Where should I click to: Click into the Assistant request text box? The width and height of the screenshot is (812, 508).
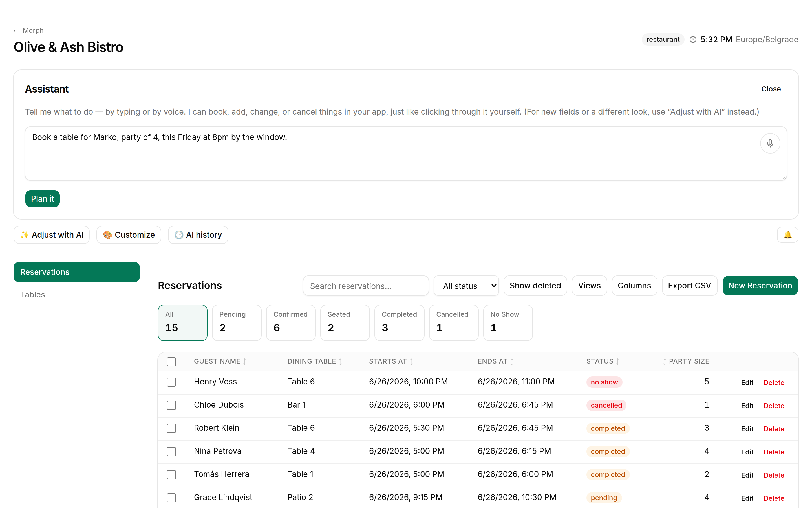coord(406,154)
